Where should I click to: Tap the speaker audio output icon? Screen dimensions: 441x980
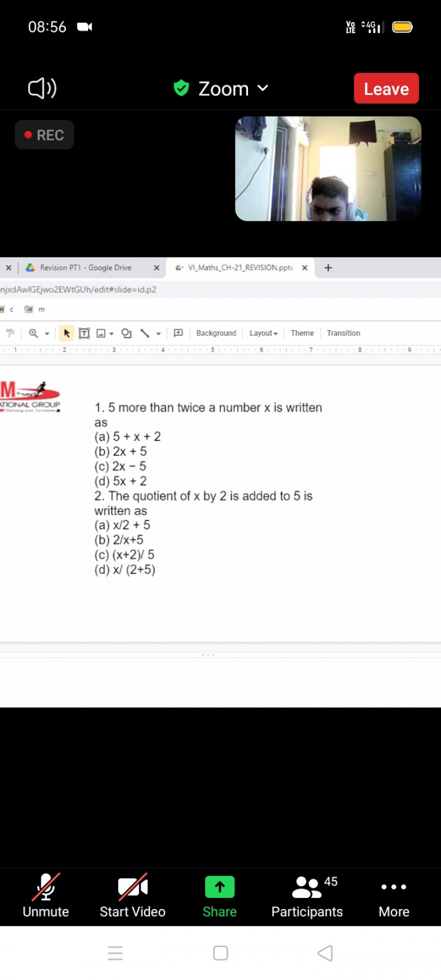click(42, 88)
